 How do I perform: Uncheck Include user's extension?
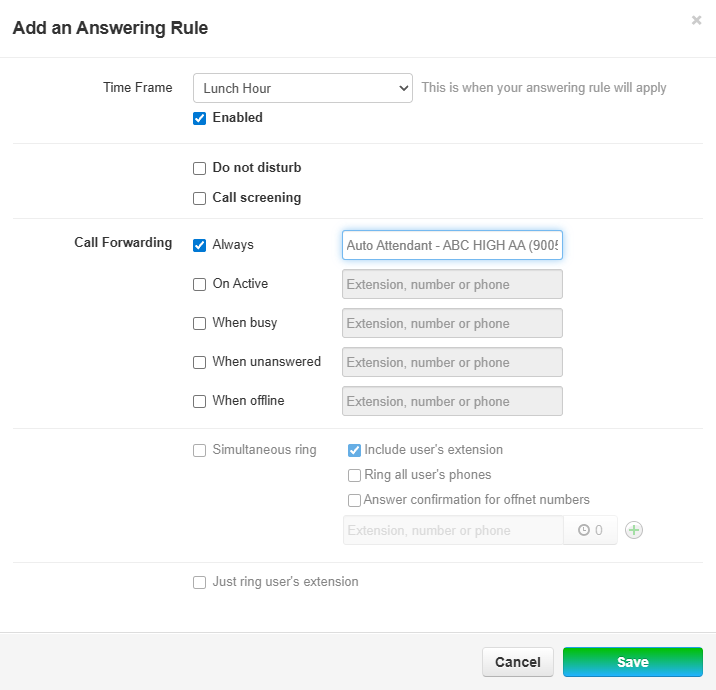pos(354,450)
